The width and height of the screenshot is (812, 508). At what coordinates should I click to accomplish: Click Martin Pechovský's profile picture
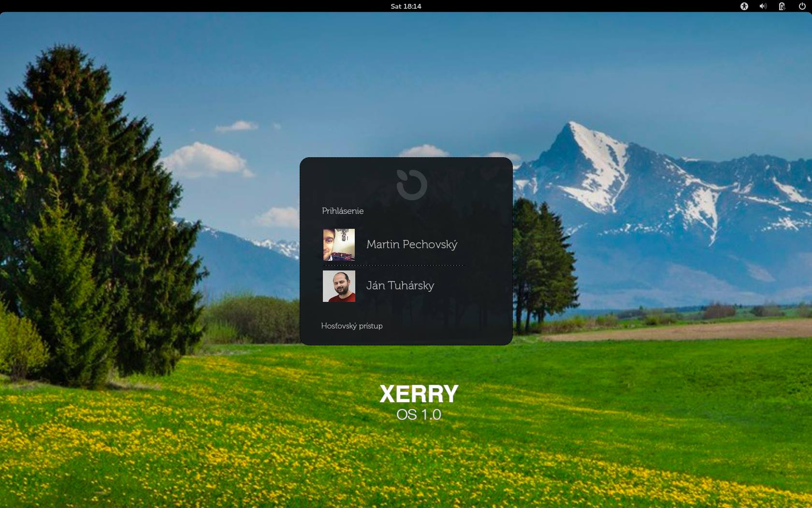(339, 245)
